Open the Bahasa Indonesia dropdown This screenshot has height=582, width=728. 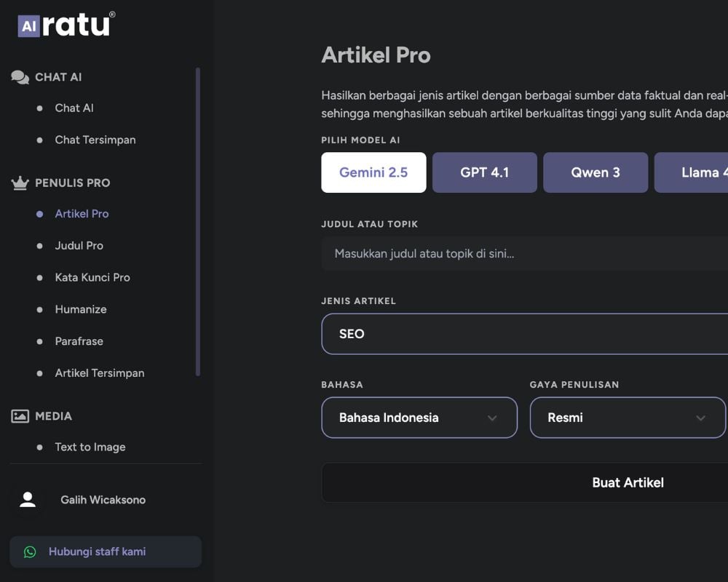[x=419, y=418]
